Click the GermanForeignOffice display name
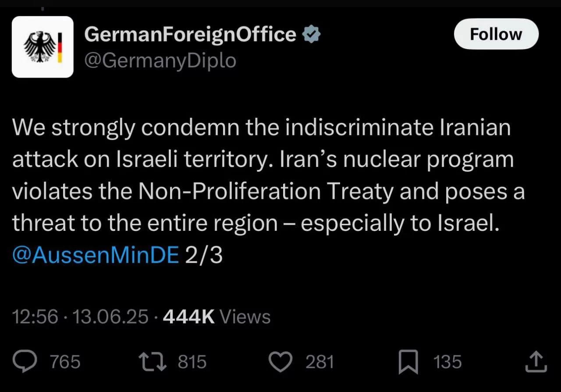The width and height of the screenshot is (561, 392). click(x=190, y=34)
